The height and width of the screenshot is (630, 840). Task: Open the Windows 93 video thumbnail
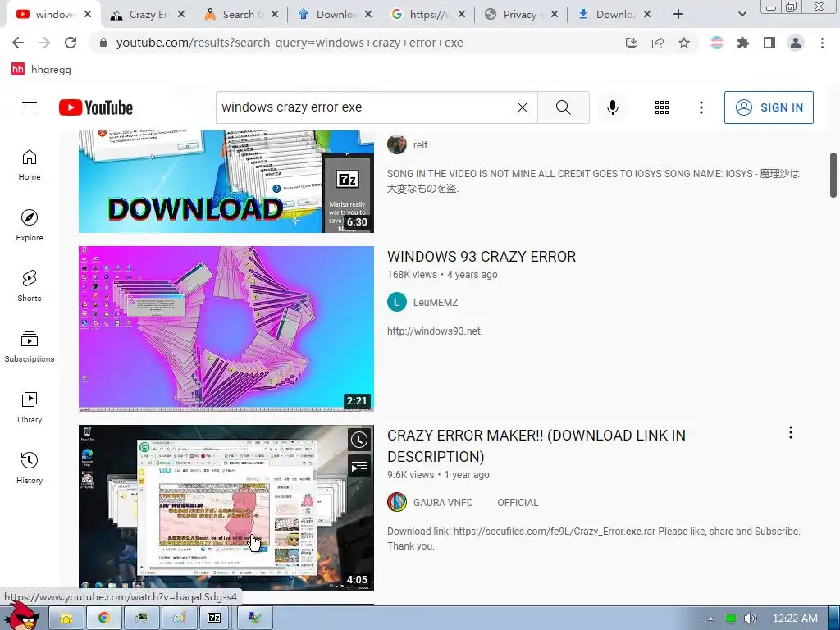[226, 328]
